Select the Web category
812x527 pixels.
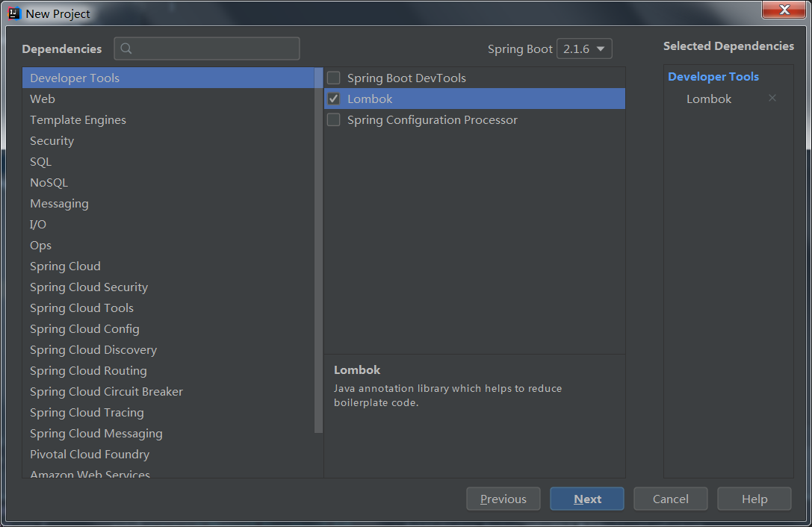169,99
